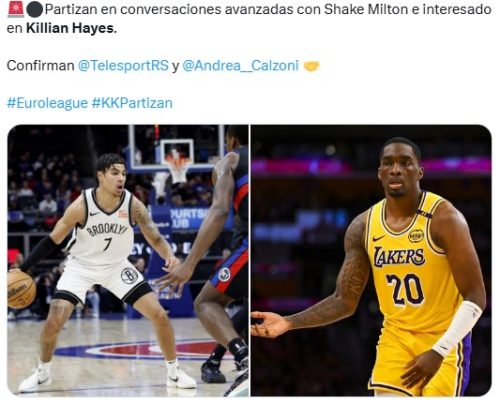Open the @TelesportRS profile mention
The height and width of the screenshot is (404, 500).
pos(123,65)
